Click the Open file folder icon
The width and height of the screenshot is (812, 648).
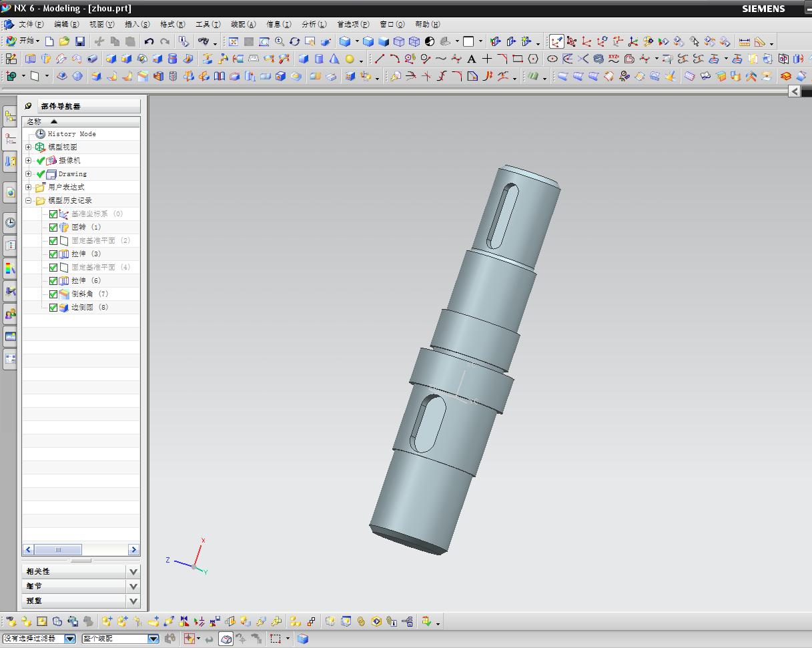65,41
